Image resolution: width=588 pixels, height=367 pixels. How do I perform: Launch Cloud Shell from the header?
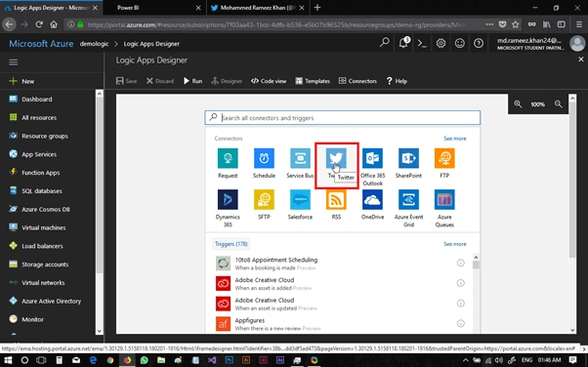point(422,43)
